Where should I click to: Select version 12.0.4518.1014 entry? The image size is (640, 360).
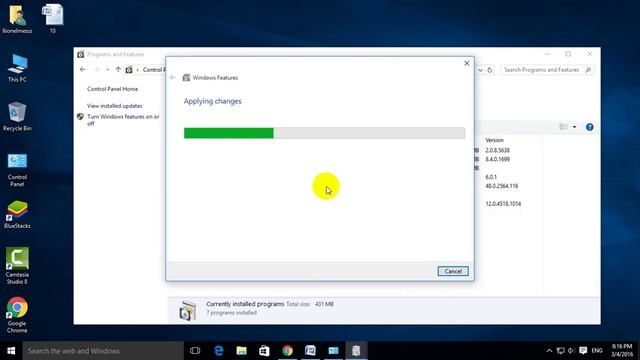click(503, 204)
